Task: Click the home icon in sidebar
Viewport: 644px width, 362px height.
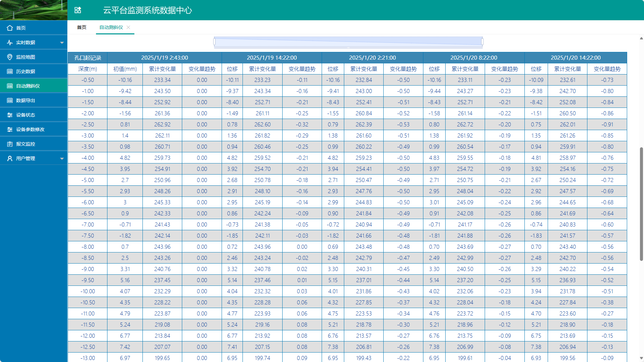Action: 10,28
